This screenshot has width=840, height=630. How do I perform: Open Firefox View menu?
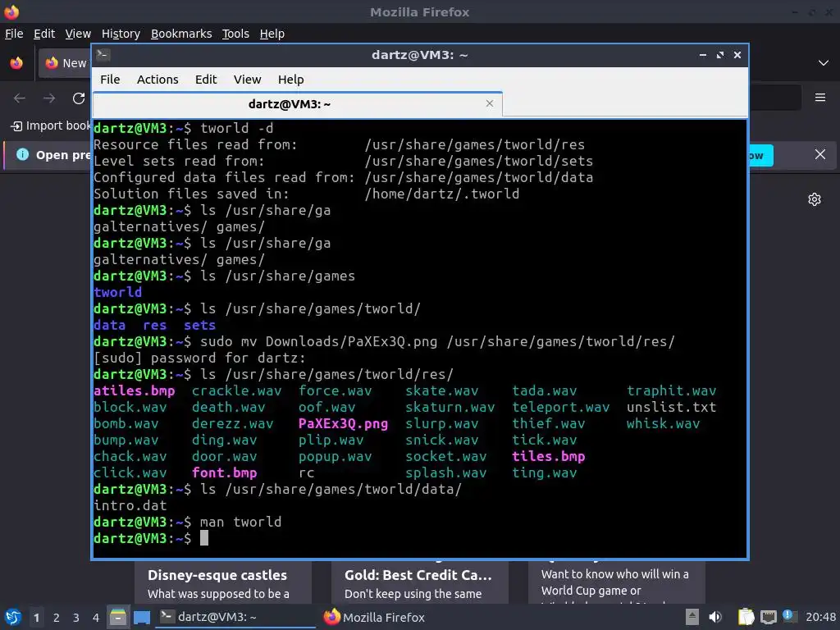78,34
